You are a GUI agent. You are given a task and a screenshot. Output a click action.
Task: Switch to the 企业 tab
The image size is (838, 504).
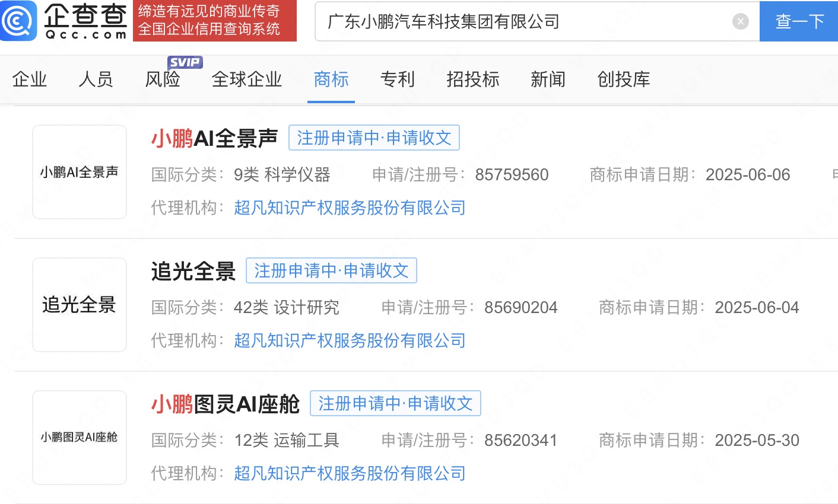30,79
